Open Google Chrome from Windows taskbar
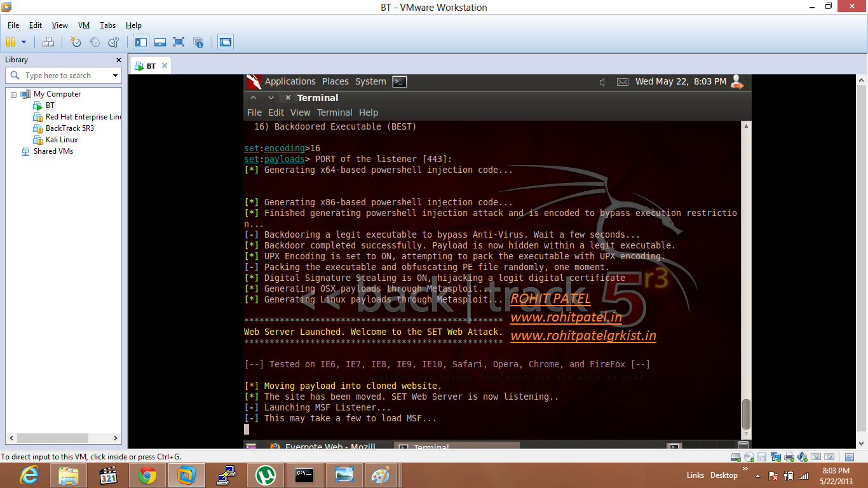The height and width of the screenshot is (488, 868). (147, 475)
